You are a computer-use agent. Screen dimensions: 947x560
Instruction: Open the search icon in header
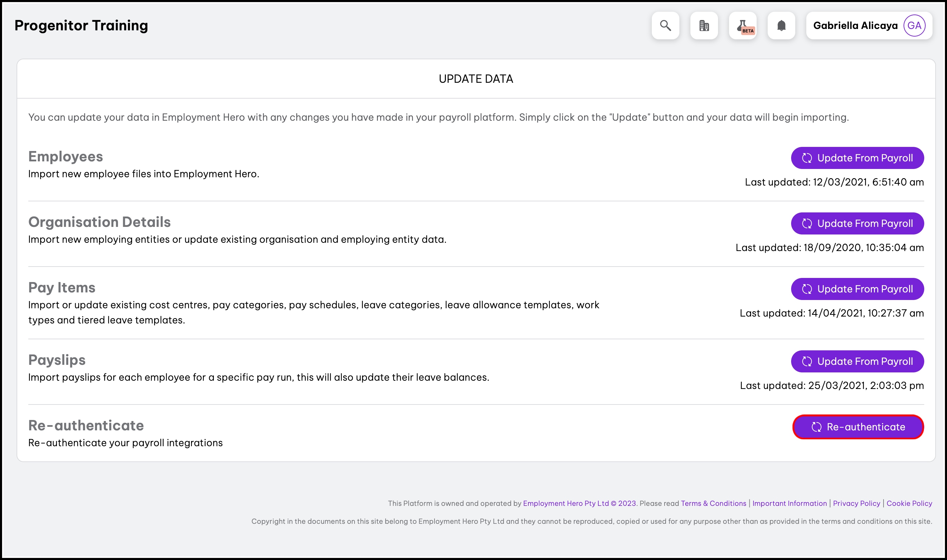[665, 26]
